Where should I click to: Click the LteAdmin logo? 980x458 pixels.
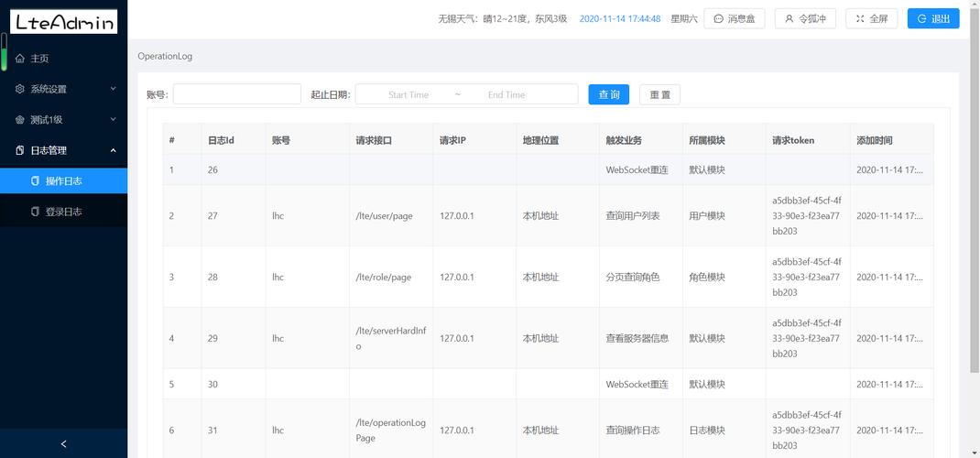(64, 22)
